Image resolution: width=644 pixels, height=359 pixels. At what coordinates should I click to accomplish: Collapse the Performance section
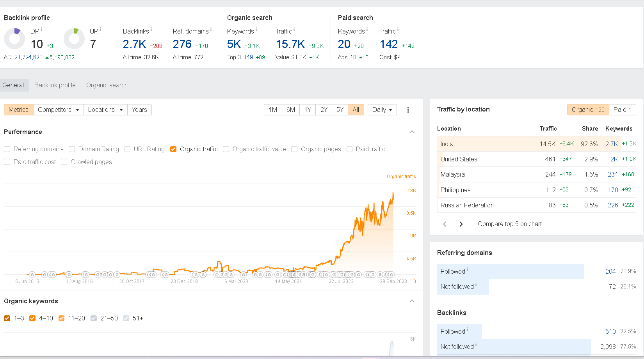(412, 132)
